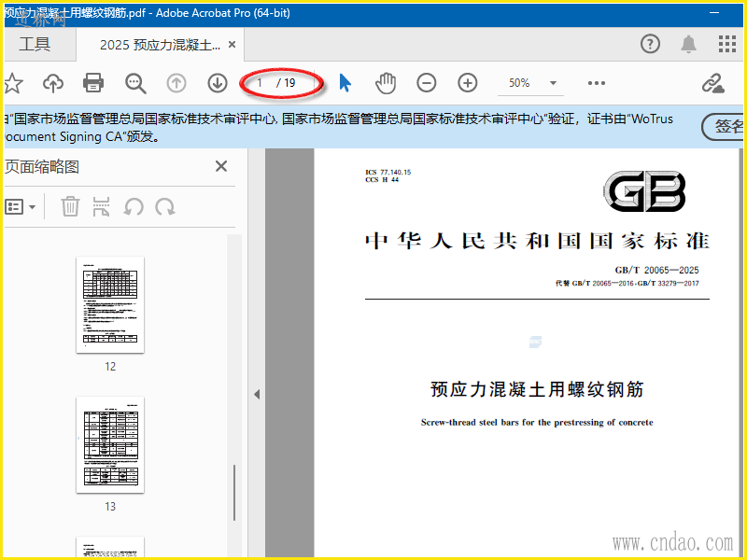Select the page 12 thumbnail
747x560 pixels.
point(110,305)
